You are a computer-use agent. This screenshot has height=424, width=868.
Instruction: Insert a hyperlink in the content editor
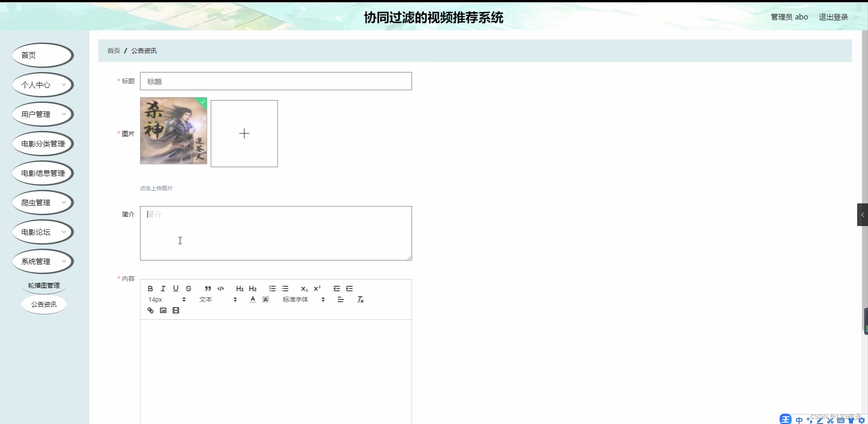pos(150,310)
